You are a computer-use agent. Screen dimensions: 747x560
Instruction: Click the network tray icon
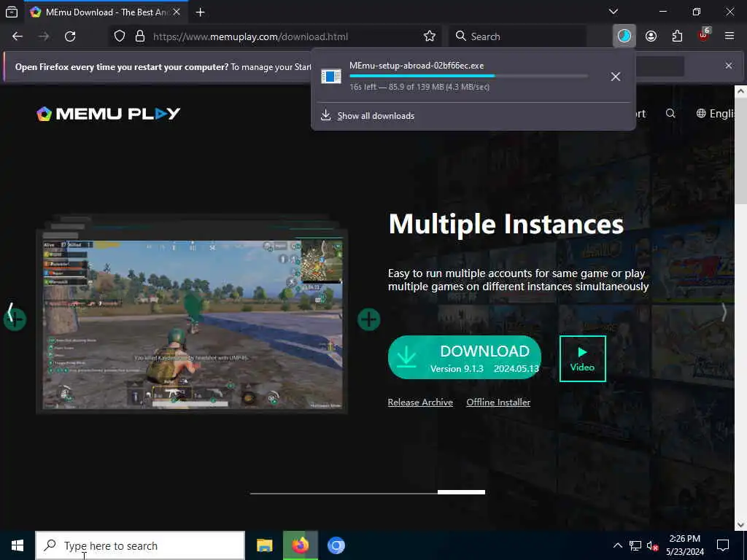(635, 545)
